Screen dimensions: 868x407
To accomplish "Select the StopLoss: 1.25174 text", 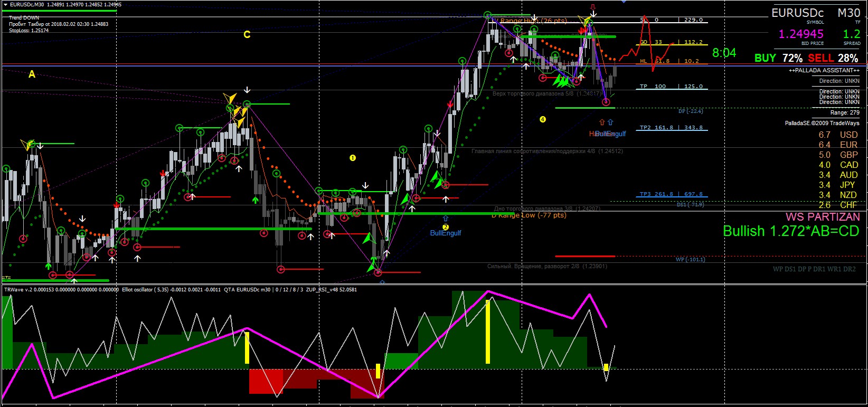I will 29,31.
